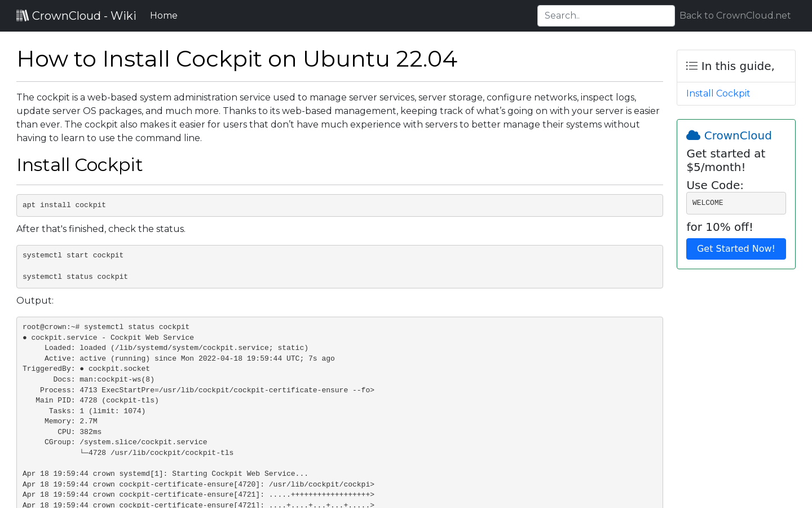Click the "CrownCloud" sidebar heading link

pyautogui.click(x=738, y=135)
